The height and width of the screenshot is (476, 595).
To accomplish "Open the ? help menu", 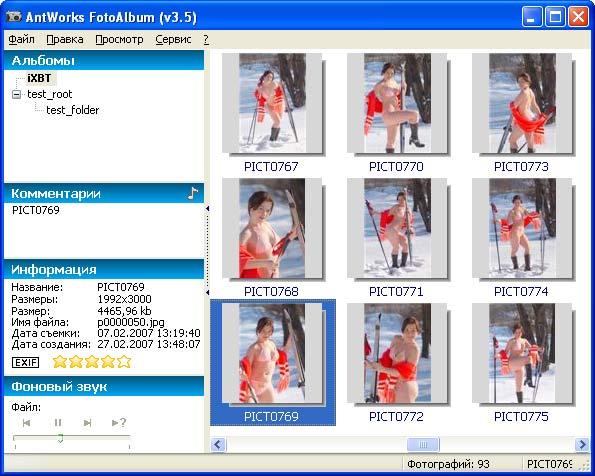I will pos(206,39).
